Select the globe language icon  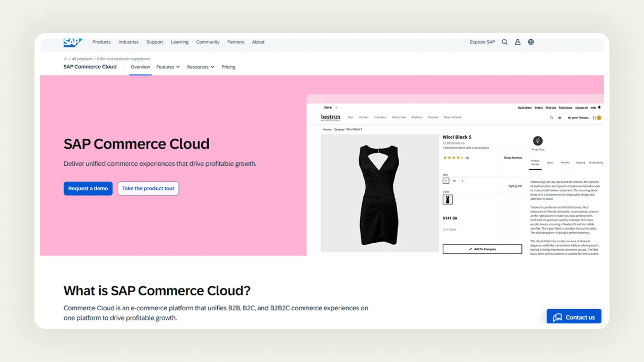pos(531,42)
